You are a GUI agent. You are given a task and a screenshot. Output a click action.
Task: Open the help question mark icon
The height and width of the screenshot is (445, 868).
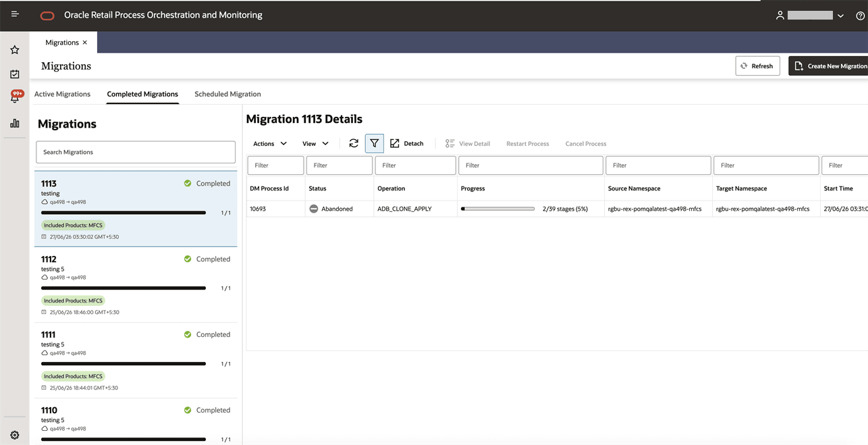point(860,16)
